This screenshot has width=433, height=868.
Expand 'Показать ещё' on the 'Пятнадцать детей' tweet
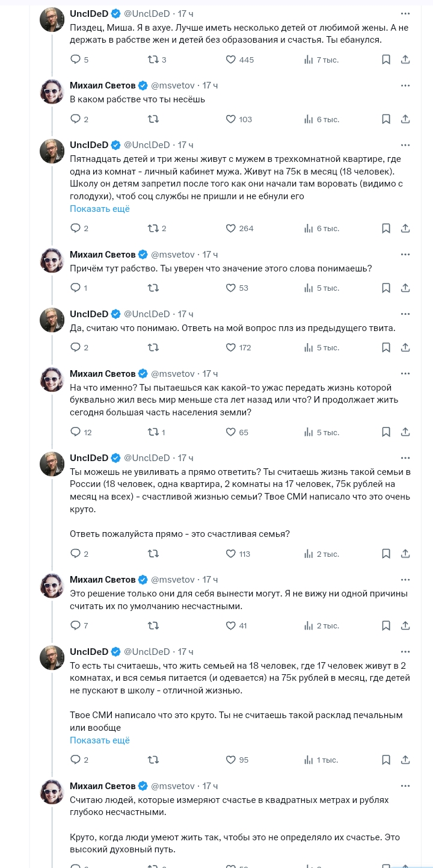(100, 209)
